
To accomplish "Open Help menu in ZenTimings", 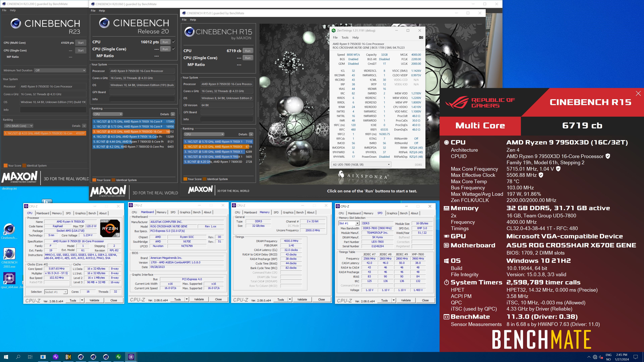I will click(356, 38).
